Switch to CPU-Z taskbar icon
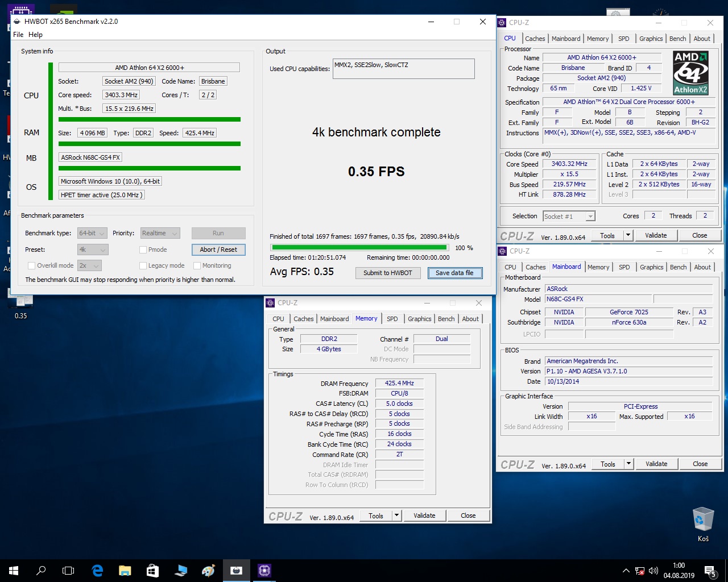This screenshot has width=728, height=582. tap(264, 571)
